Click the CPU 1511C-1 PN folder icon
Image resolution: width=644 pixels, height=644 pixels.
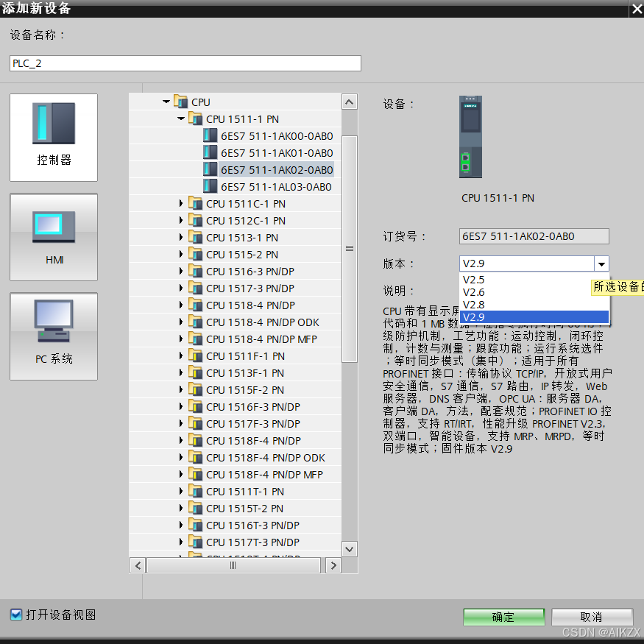(196, 203)
